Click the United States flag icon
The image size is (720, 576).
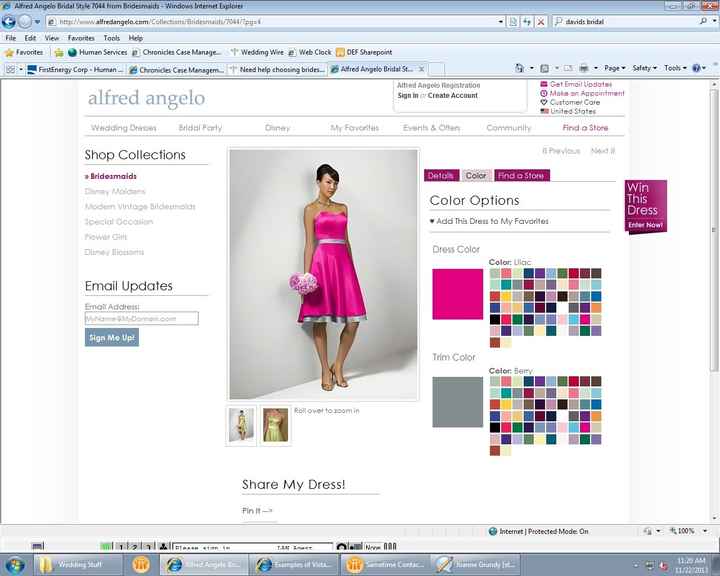545,111
